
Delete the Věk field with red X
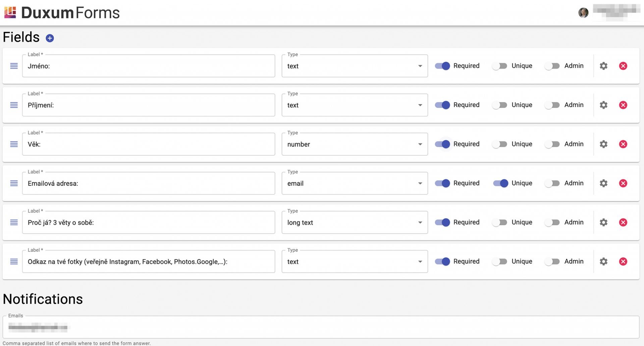click(623, 144)
